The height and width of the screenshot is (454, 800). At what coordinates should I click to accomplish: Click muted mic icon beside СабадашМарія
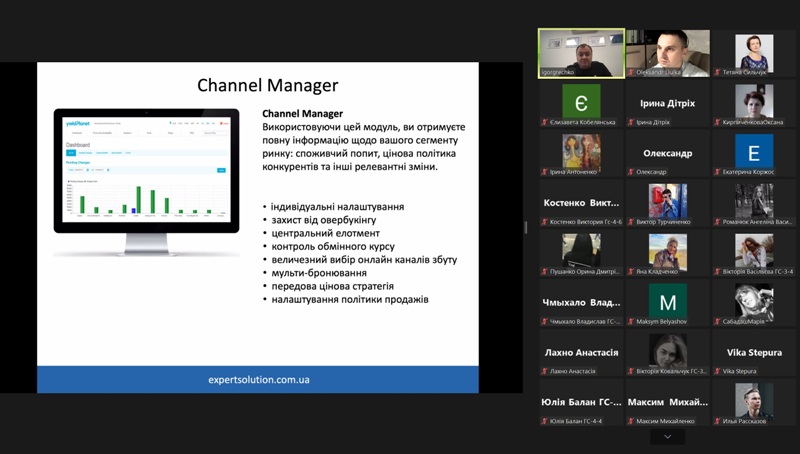tap(717, 321)
